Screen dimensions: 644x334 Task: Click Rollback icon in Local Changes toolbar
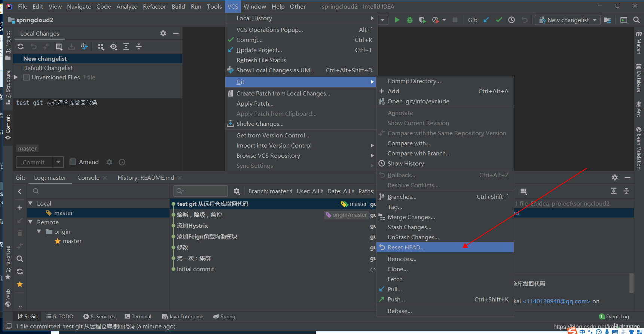(x=34, y=46)
